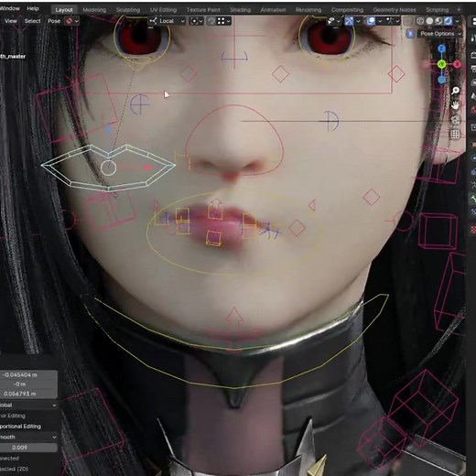Toggle the Projected (2D) option
Image resolution: width=476 pixels, height=476 pixels.
14,469
